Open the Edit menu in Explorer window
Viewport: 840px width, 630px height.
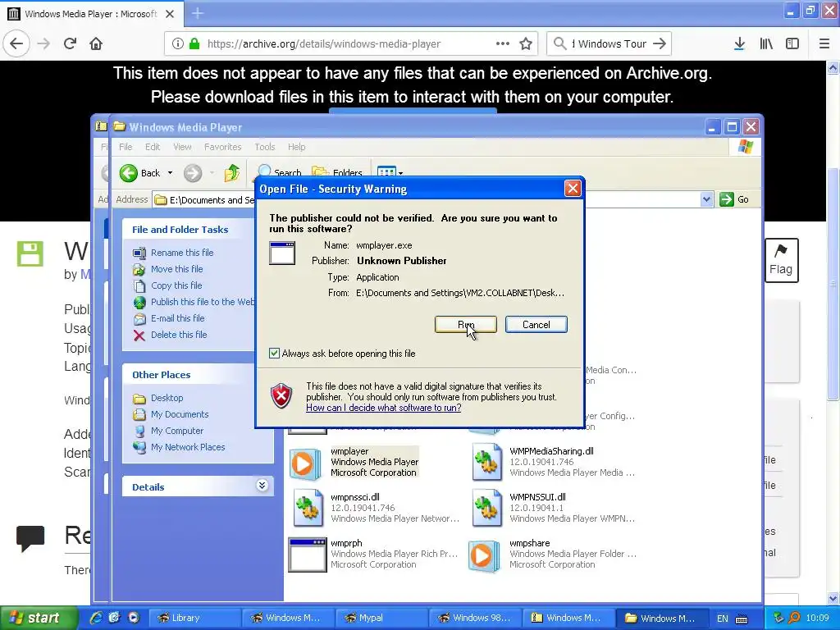pyautogui.click(x=152, y=147)
